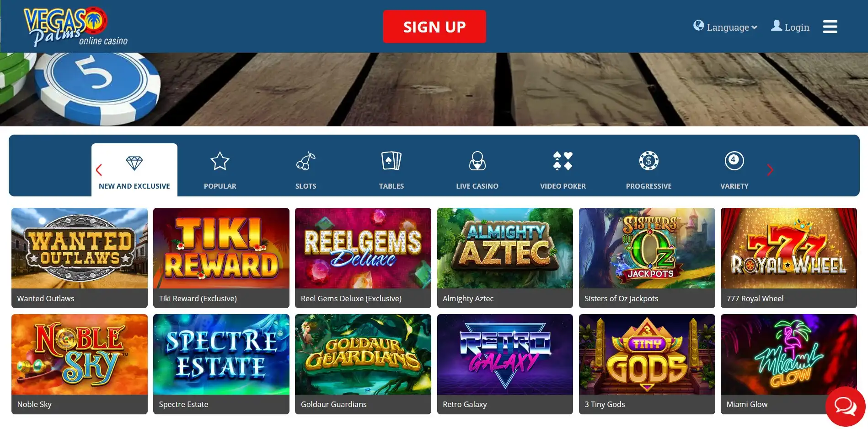
Task: Expand the Language dropdown
Action: pos(725,27)
